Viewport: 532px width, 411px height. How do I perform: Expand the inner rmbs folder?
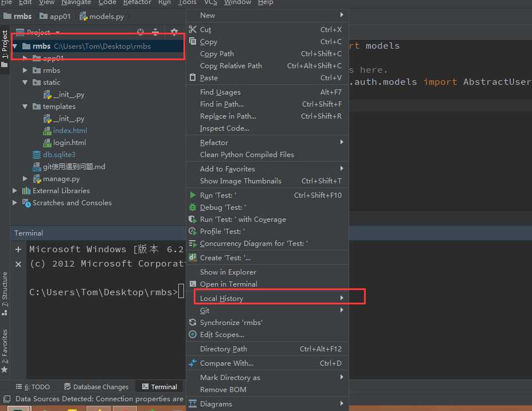pos(25,71)
